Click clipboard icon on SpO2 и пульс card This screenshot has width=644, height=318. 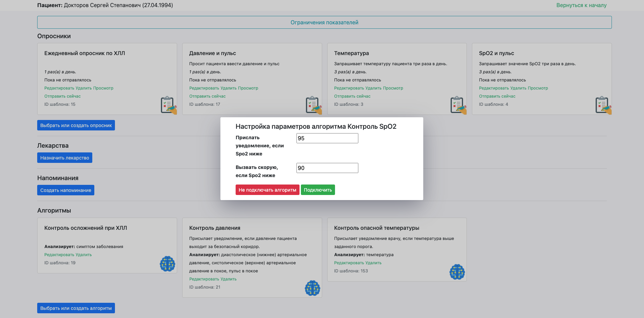point(603,105)
